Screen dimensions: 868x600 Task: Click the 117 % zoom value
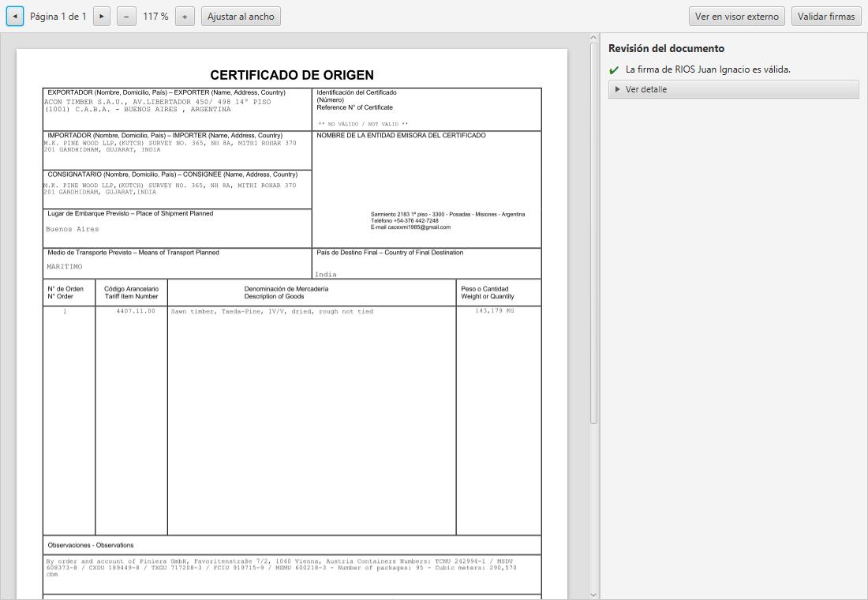(155, 16)
